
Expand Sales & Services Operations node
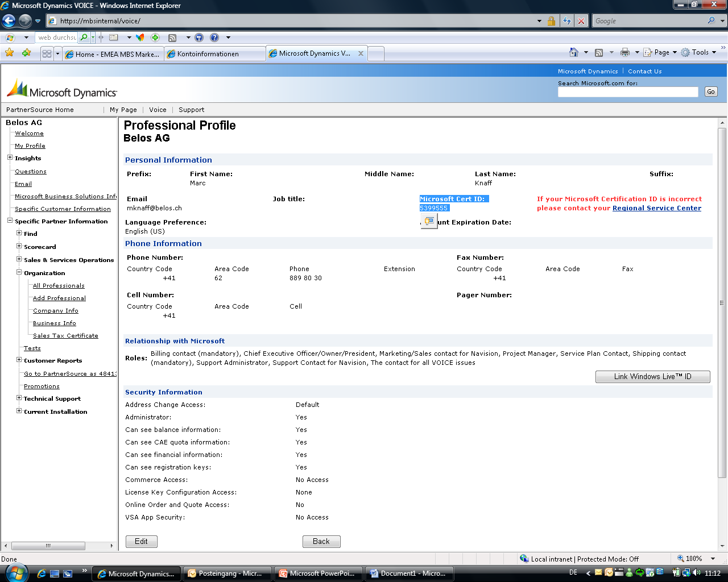click(x=19, y=259)
